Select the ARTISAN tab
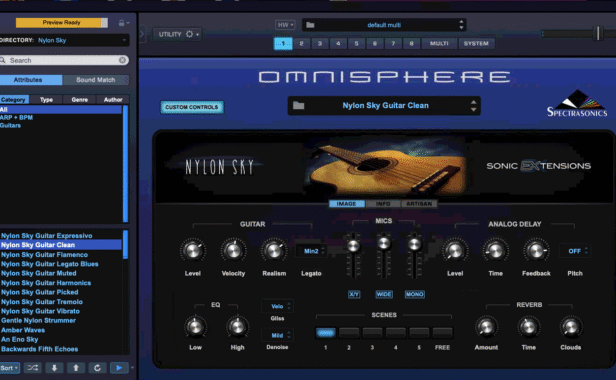The height and width of the screenshot is (380, 616). [419, 204]
